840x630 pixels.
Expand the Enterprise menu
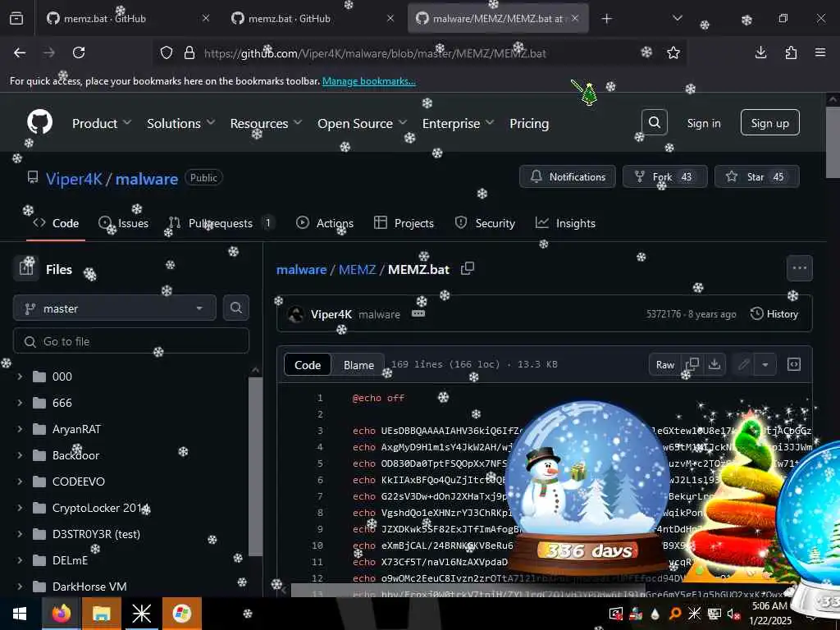click(458, 123)
